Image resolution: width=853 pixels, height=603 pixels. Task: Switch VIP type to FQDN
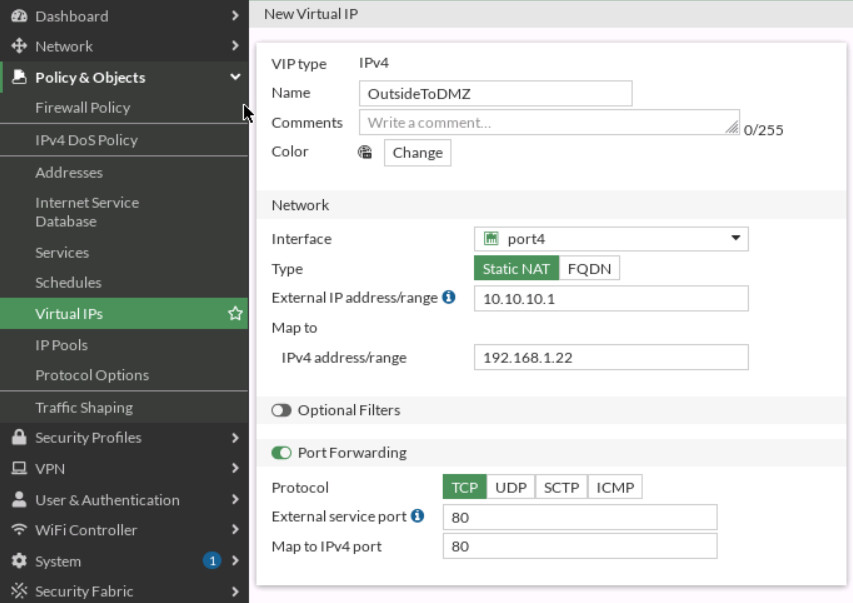(x=588, y=269)
